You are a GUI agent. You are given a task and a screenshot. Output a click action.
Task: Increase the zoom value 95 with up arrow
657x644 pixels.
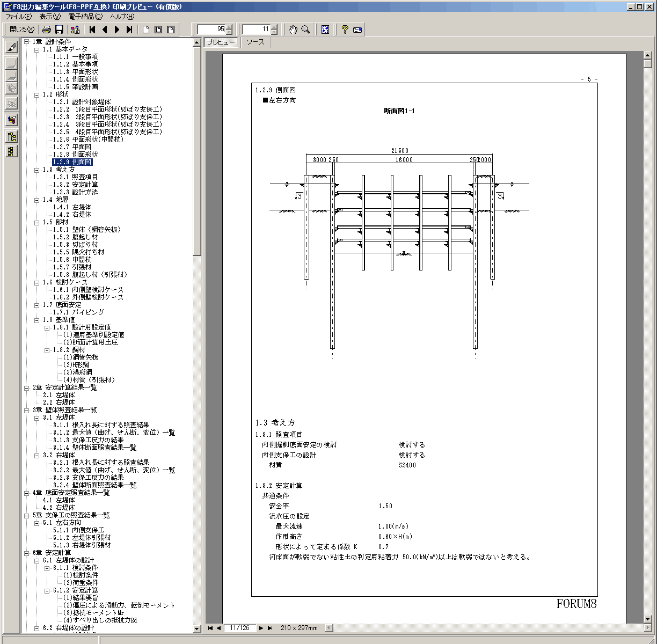point(230,27)
